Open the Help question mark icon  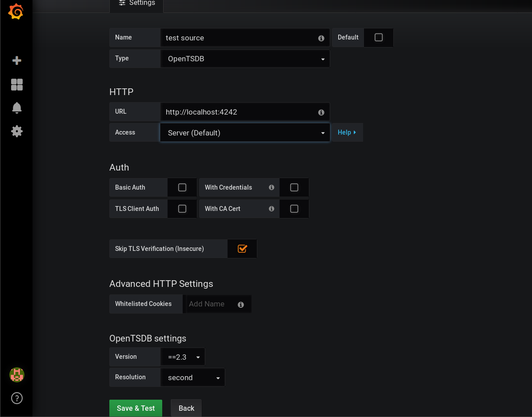(16, 398)
